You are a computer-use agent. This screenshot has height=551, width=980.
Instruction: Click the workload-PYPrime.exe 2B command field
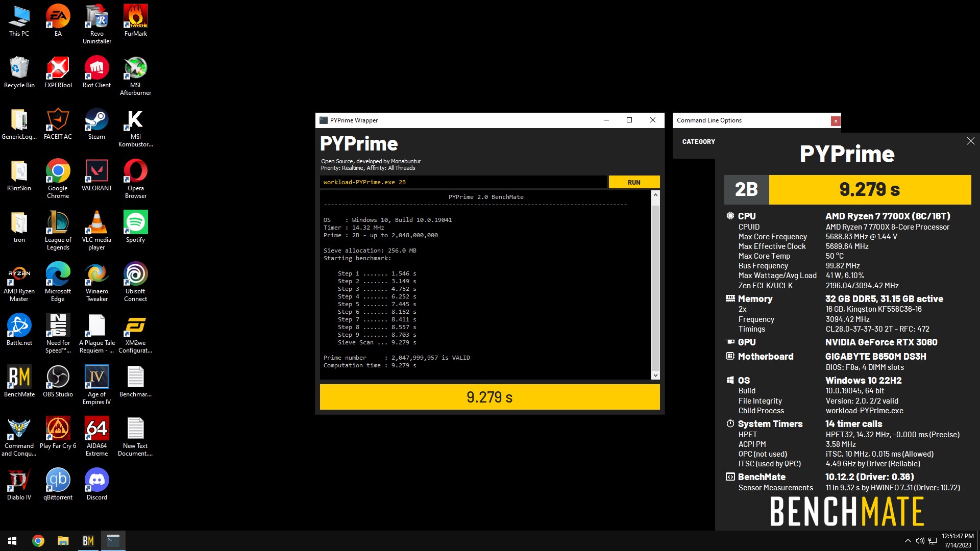click(463, 182)
